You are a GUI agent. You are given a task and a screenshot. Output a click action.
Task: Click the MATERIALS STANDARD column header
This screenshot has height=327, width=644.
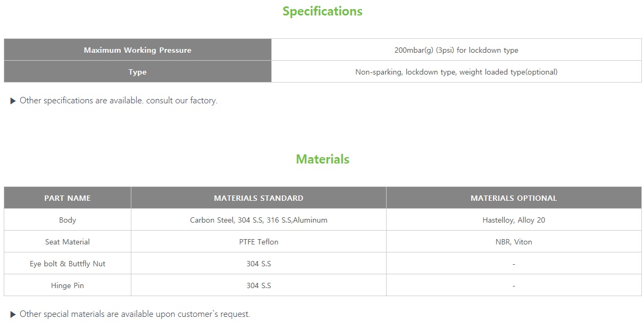click(x=258, y=198)
